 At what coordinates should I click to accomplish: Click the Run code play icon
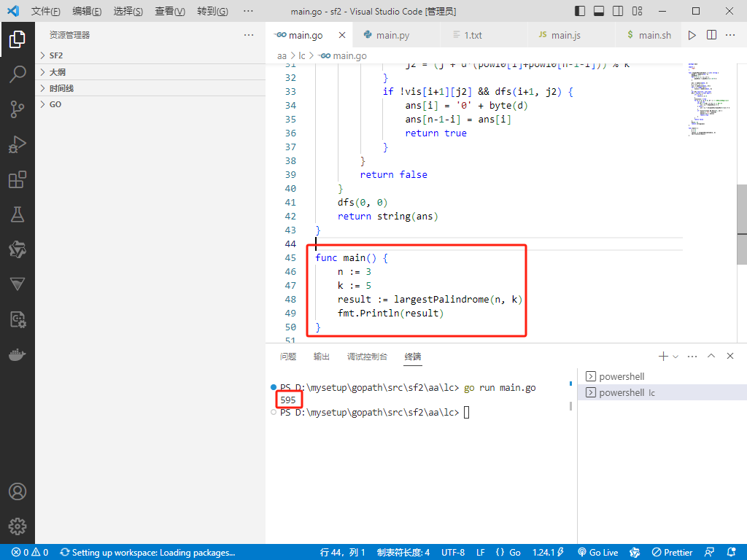[x=692, y=35]
